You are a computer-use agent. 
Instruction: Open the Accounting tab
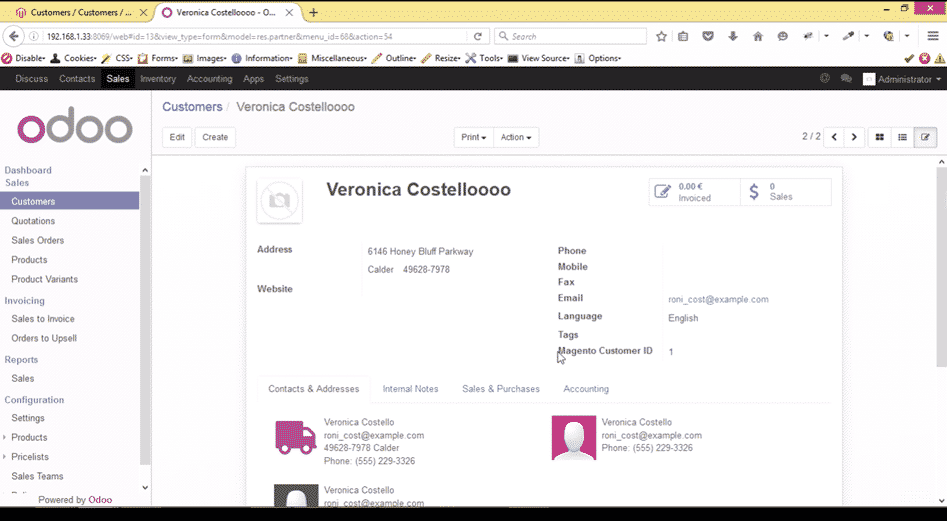(585, 389)
